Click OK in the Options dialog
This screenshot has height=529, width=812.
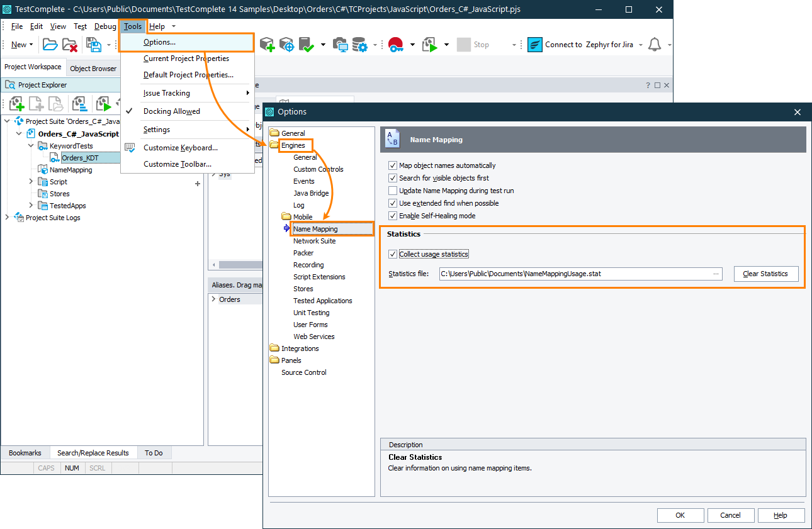pos(680,515)
